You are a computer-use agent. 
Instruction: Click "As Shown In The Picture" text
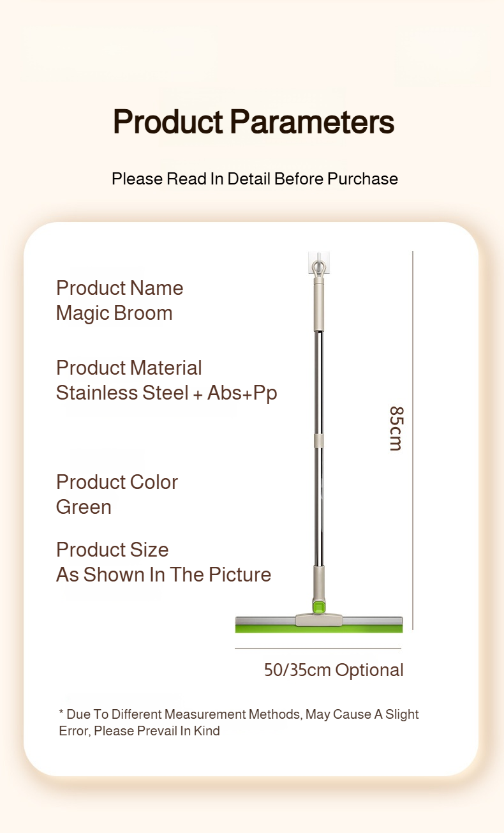(163, 574)
